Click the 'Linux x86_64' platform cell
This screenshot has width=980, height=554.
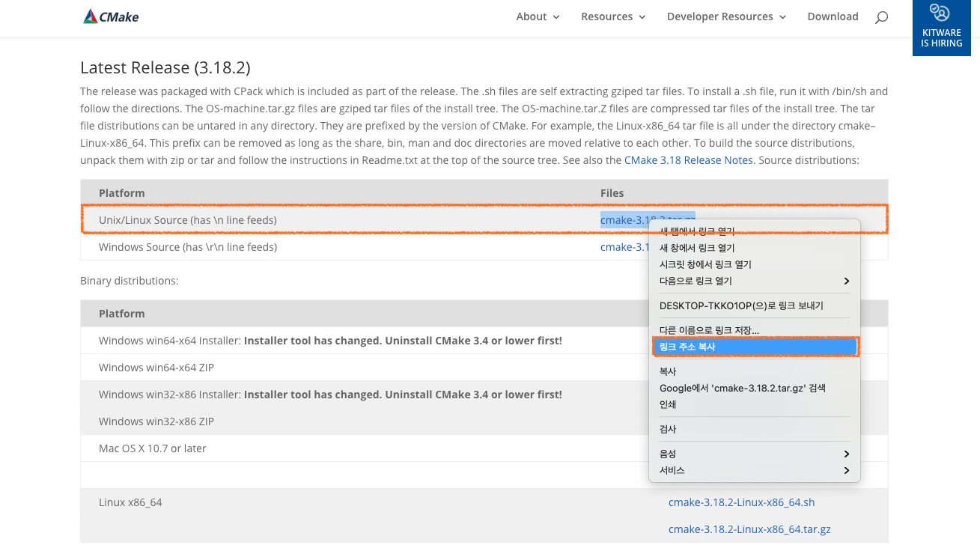click(130, 502)
